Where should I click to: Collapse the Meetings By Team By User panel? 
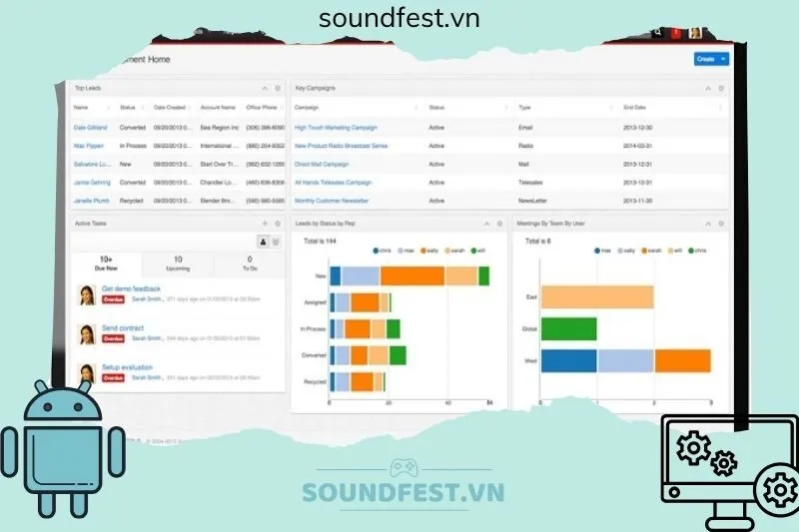(x=708, y=224)
